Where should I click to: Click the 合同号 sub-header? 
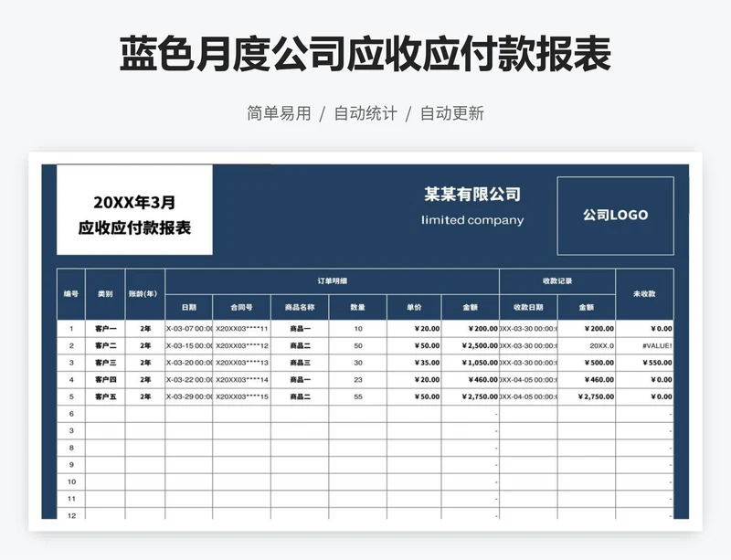(241, 307)
